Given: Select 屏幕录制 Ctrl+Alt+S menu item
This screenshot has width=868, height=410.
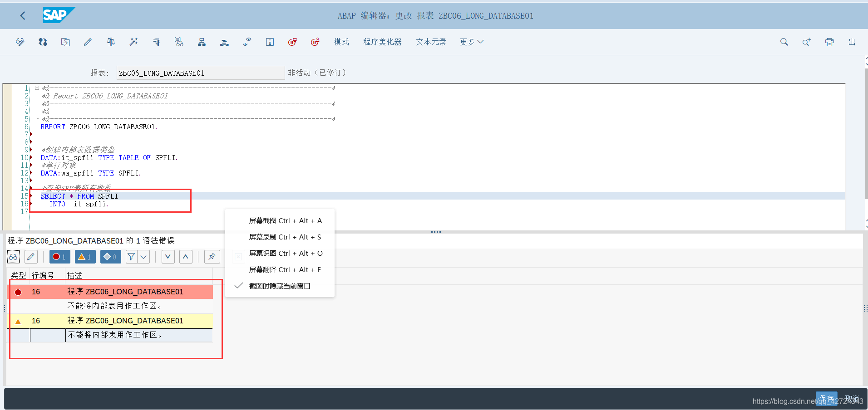Looking at the screenshot, I should point(280,237).
